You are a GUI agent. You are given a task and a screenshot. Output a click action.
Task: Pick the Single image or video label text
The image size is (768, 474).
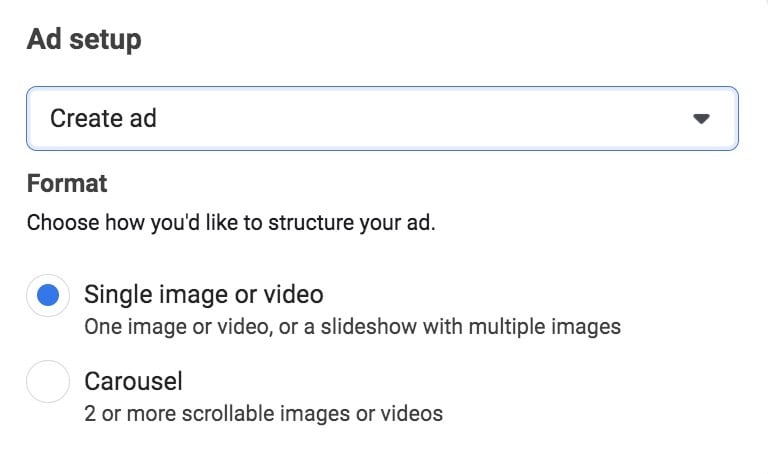pyautogui.click(x=203, y=294)
